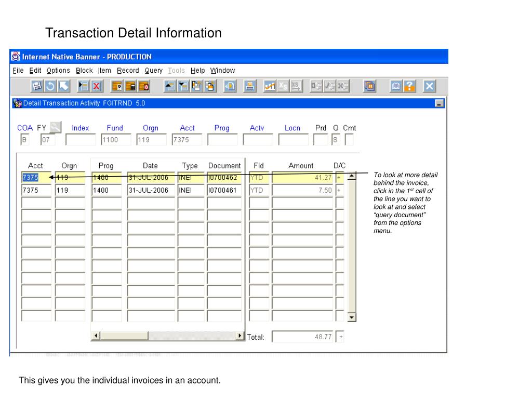Click the COA label link
532x399 pixels.
coord(25,128)
